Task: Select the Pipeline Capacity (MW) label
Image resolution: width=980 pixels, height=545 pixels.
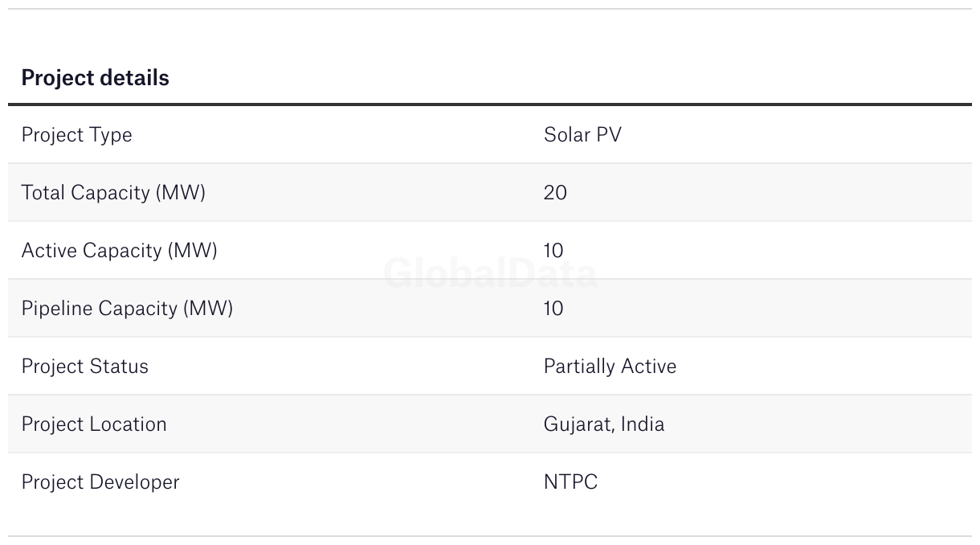Action: [127, 309]
